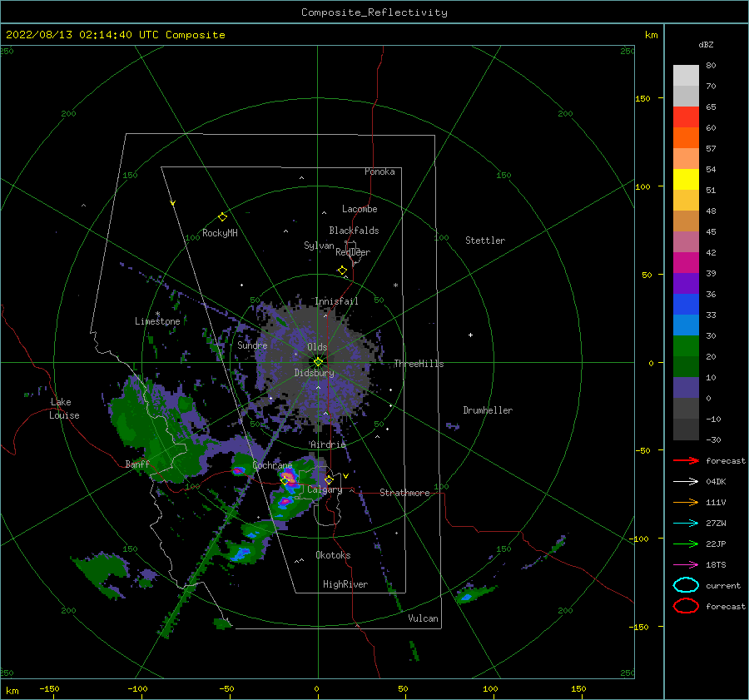The width and height of the screenshot is (749, 700).
Task: Select the bright green 20–30 dBZ band
Action: tap(686, 346)
